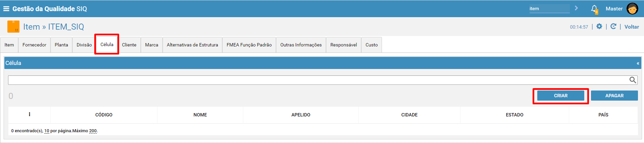
Task: Click the maximum 200 link
Action: [x=93, y=131]
